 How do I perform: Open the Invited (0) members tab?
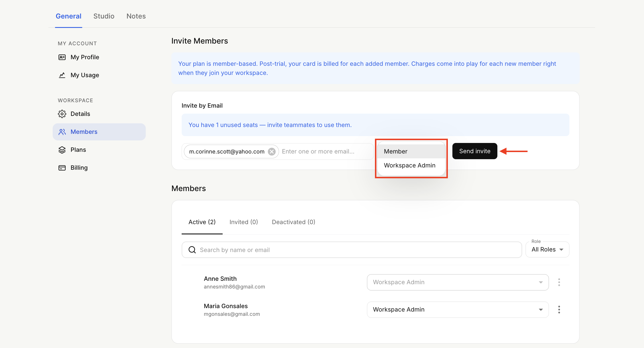(244, 222)
